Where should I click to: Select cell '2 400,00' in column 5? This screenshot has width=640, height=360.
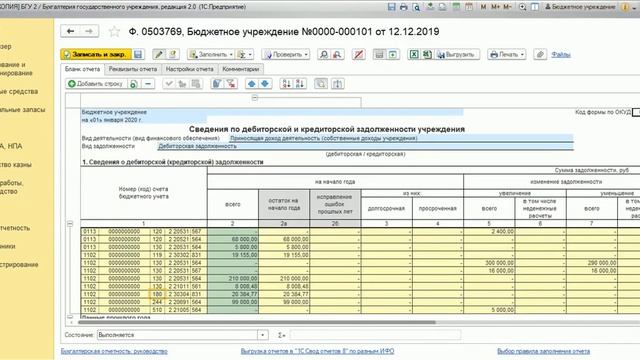coord(489,231)
